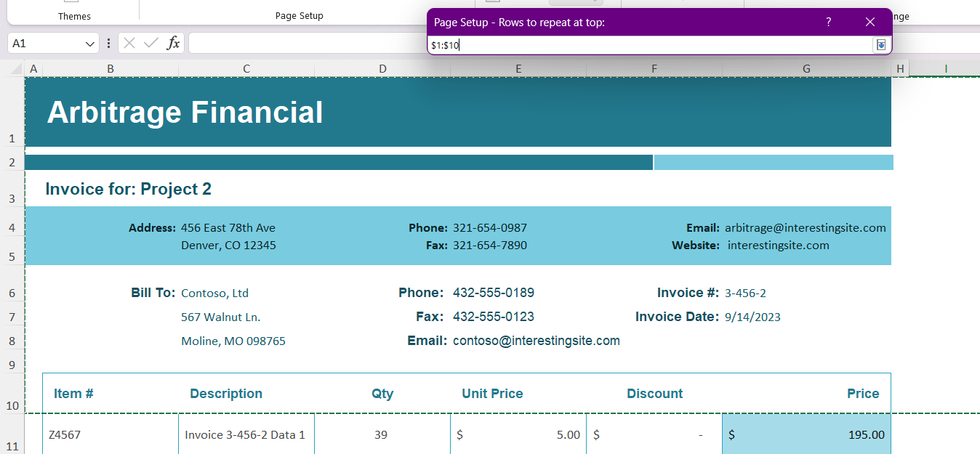Click cell 'Denver, CO 12345'

pos(228,246)
